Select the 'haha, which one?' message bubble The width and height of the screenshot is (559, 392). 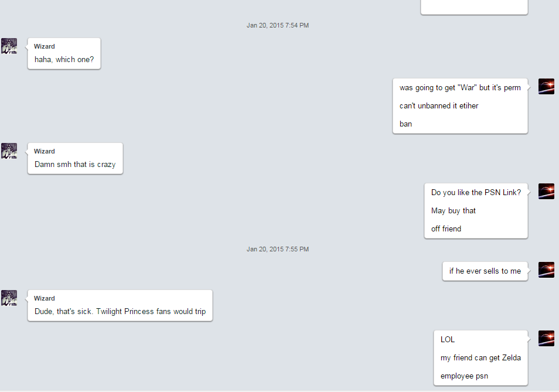tap(64, 53)
